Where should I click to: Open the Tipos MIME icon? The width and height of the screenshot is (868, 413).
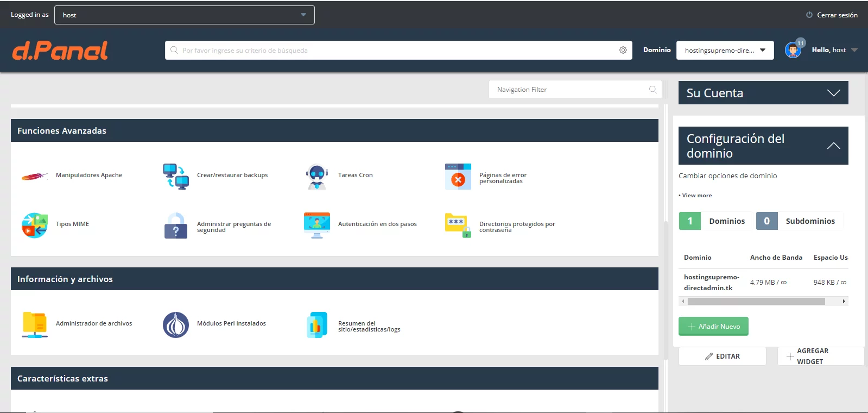(34, 225)
